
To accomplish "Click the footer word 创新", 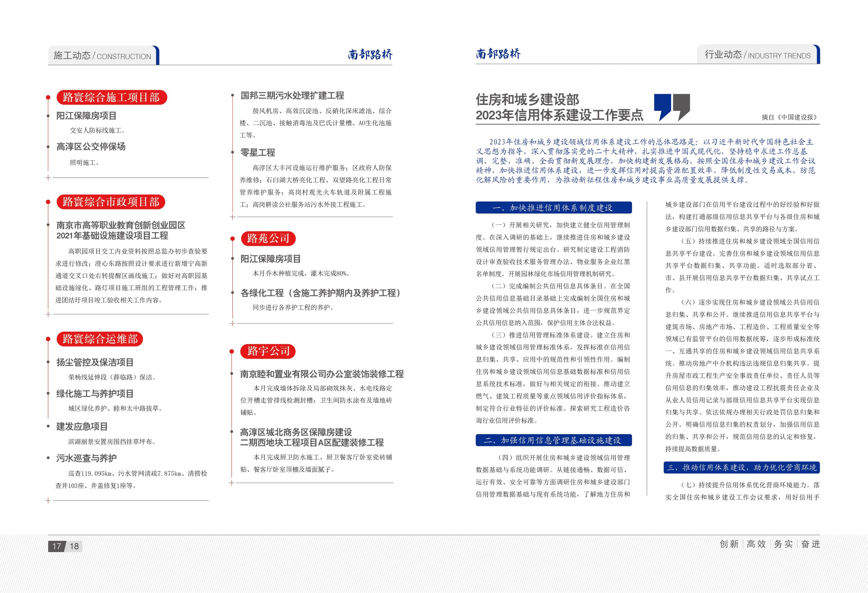I will [729, 544].
